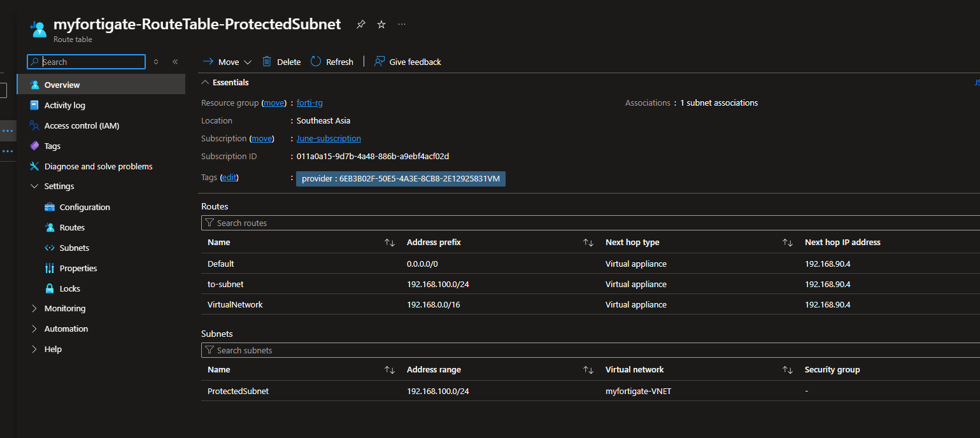
Task: Open the forti-rg resource group link
Action: [x=309, y=102]
